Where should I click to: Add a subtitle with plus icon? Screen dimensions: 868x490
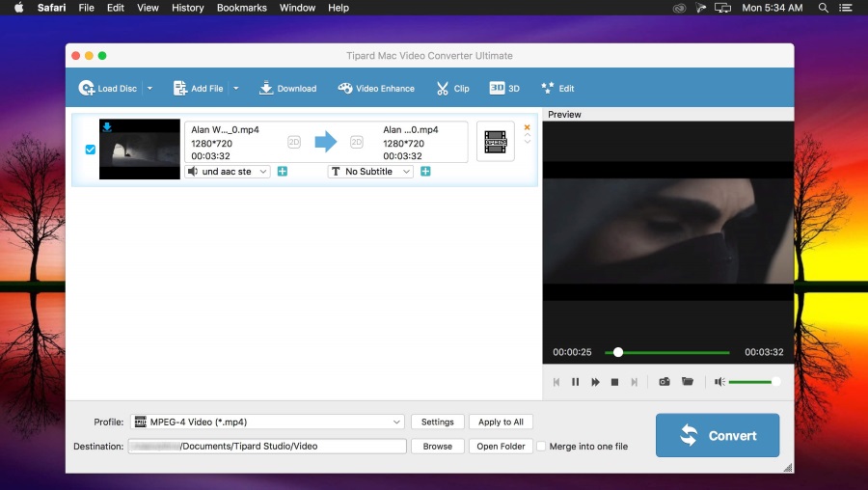(x=425, y=172)
